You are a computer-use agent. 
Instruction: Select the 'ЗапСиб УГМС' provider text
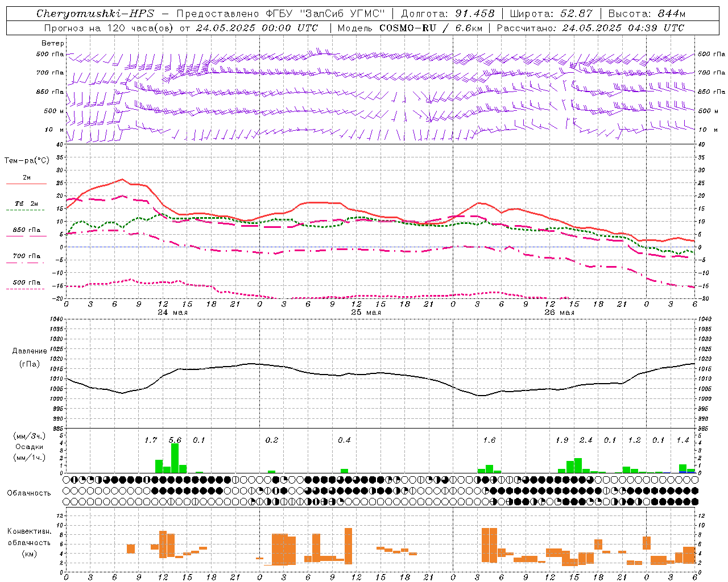coord(342,14)
